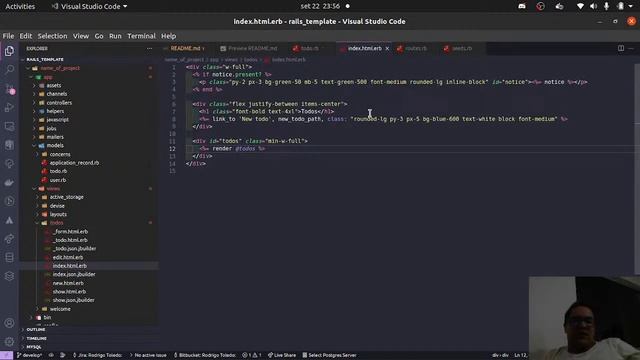Expand the welcome folder
This screenshot has height=360, width=640.
[60, 309]
